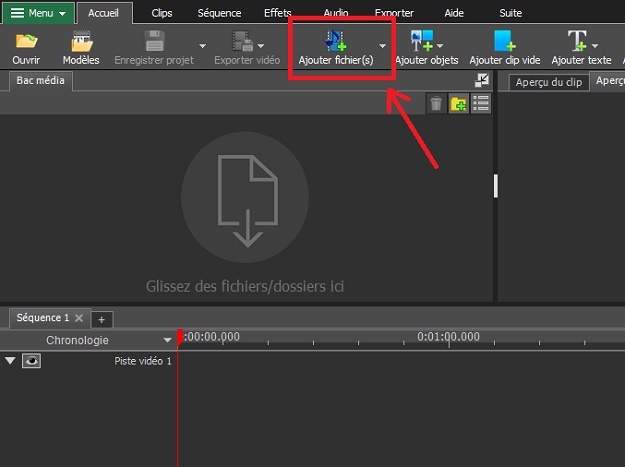
Task: Select the Aperçu du clip tab
Action: [549, 82]
